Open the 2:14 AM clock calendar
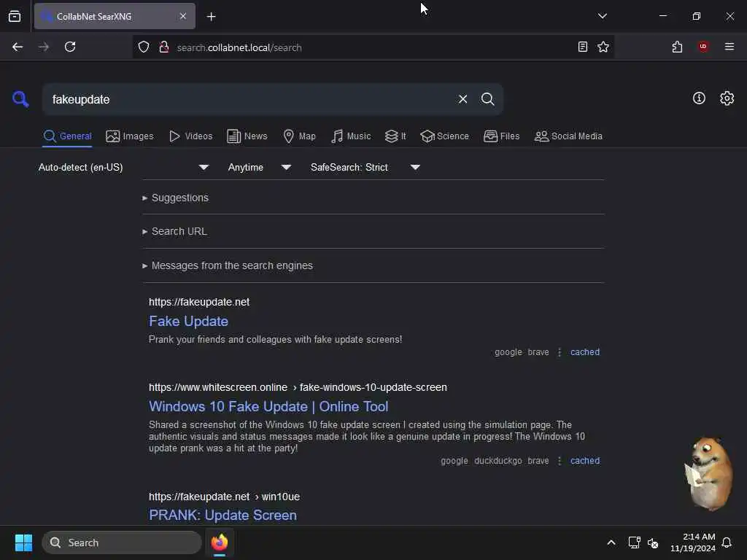Screen dimensions: 747x560 [692, 542]
